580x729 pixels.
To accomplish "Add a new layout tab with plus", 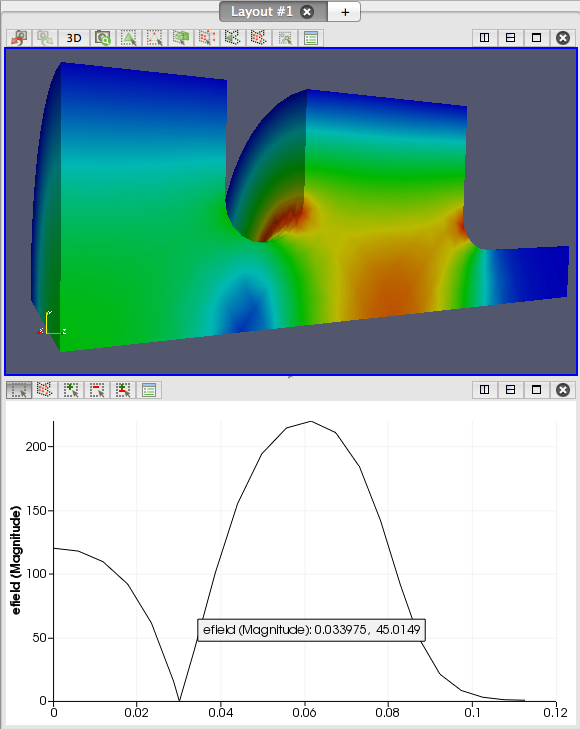I will tap(344, 12).
